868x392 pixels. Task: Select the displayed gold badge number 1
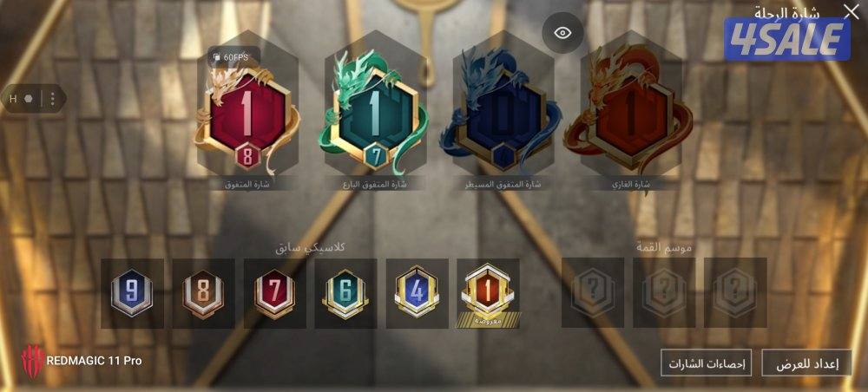click(488, 293)
